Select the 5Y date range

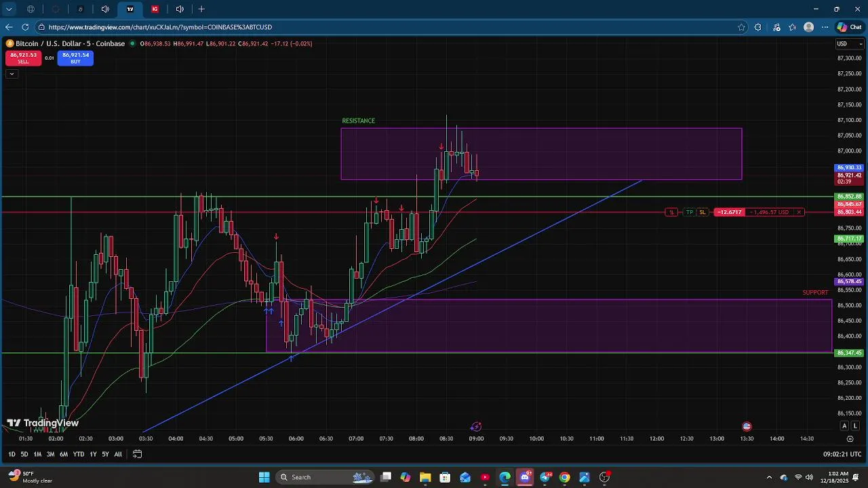click(105, 454)
